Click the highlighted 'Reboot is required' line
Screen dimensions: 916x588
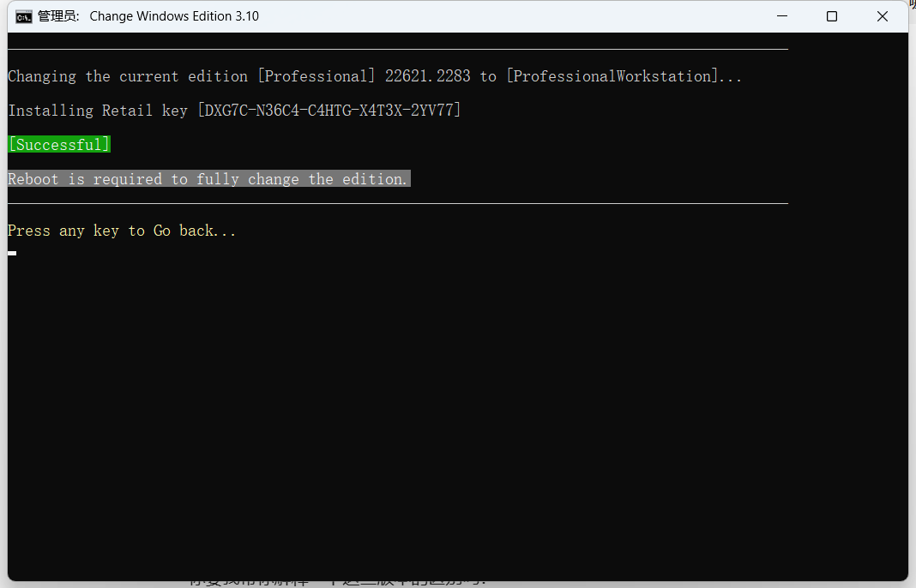pyautogui.click(x=209, y=178)
